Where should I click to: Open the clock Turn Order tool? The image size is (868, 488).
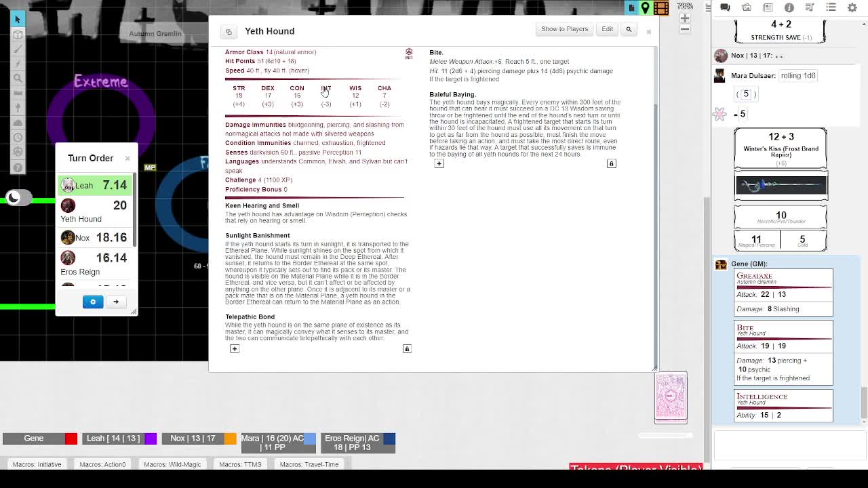[x=18, y=138]
